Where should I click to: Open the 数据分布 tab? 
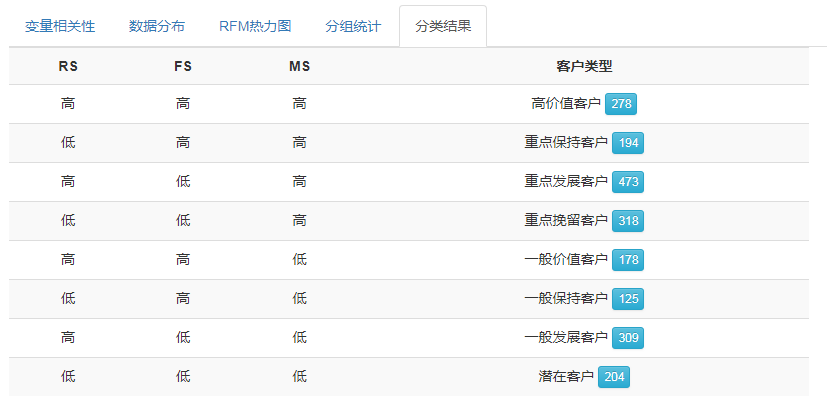tap(157, 27)
